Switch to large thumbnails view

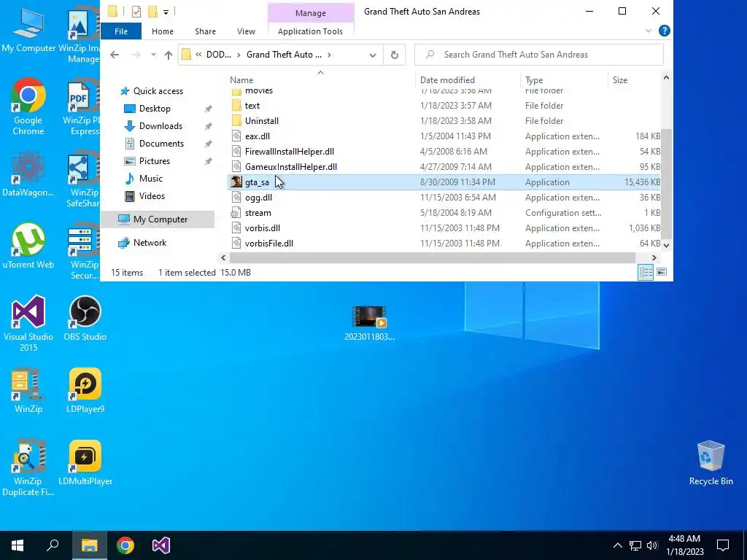[662, 273]
